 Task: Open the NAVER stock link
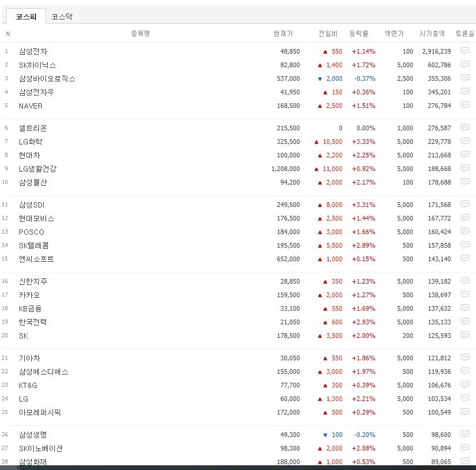(31, 106)
